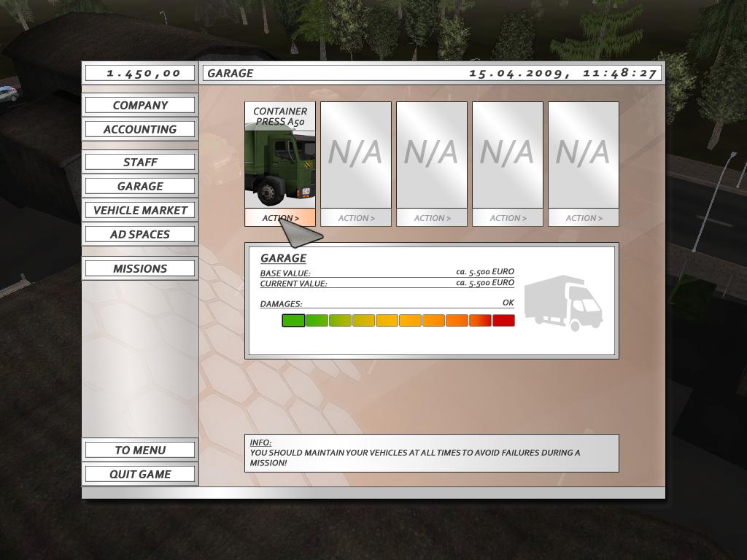
Task: Select the third empty N/A vehicle slot
Action: (432, 155)
